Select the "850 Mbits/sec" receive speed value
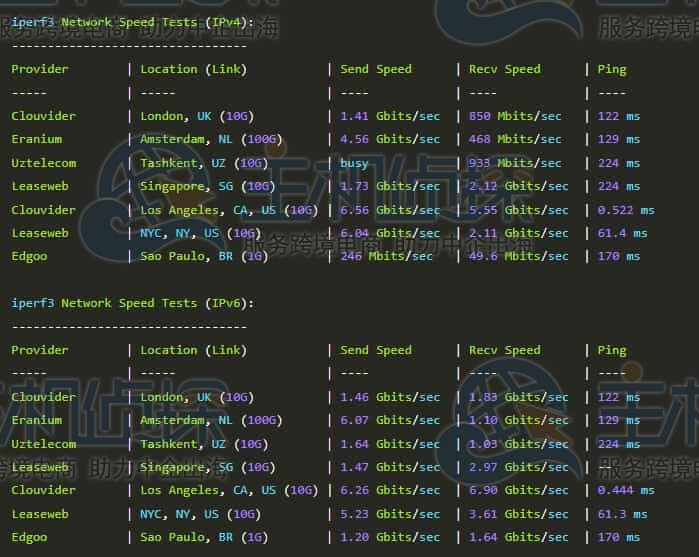 [x=515, y=116]
